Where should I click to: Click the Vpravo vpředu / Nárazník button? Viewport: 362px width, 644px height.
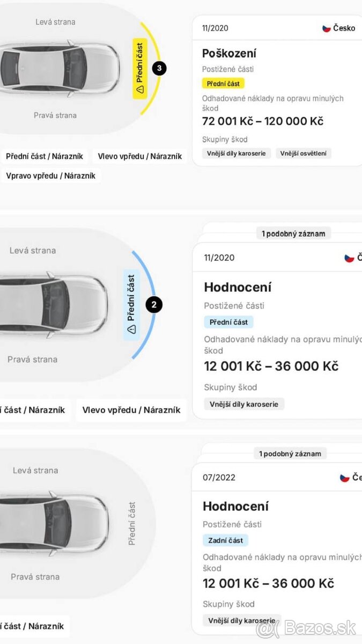(51, 175)
